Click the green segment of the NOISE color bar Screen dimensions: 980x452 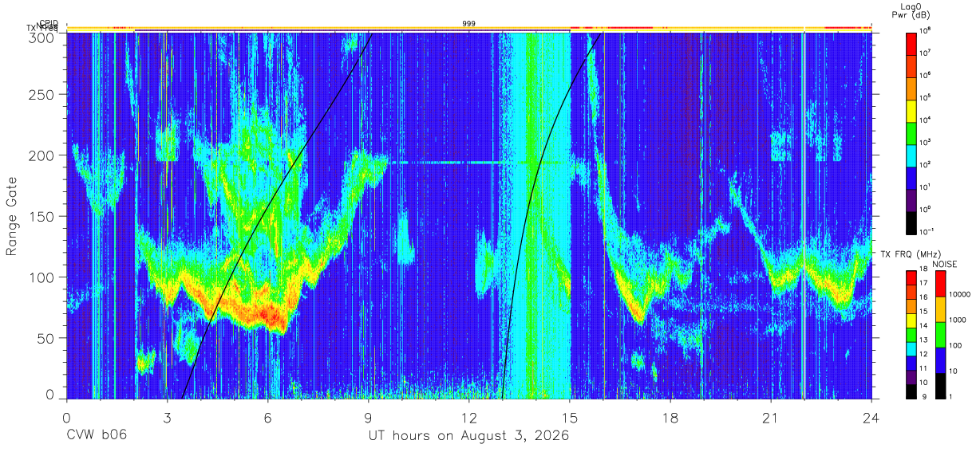coord(940,333)
